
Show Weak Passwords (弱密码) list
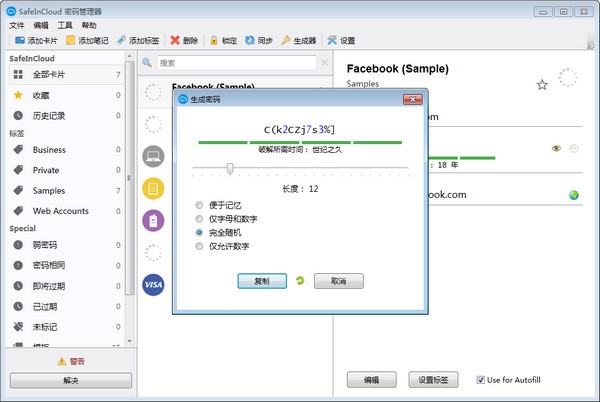[x=66, y=245]
